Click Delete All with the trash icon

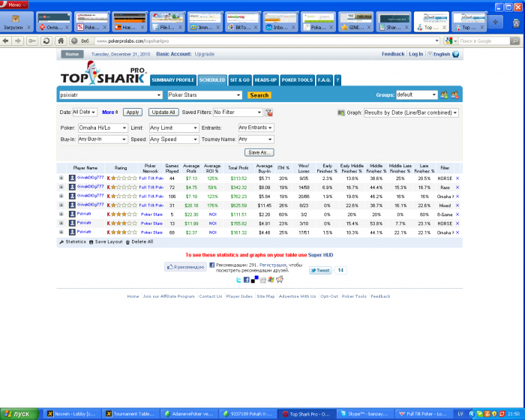coord(139,241)
